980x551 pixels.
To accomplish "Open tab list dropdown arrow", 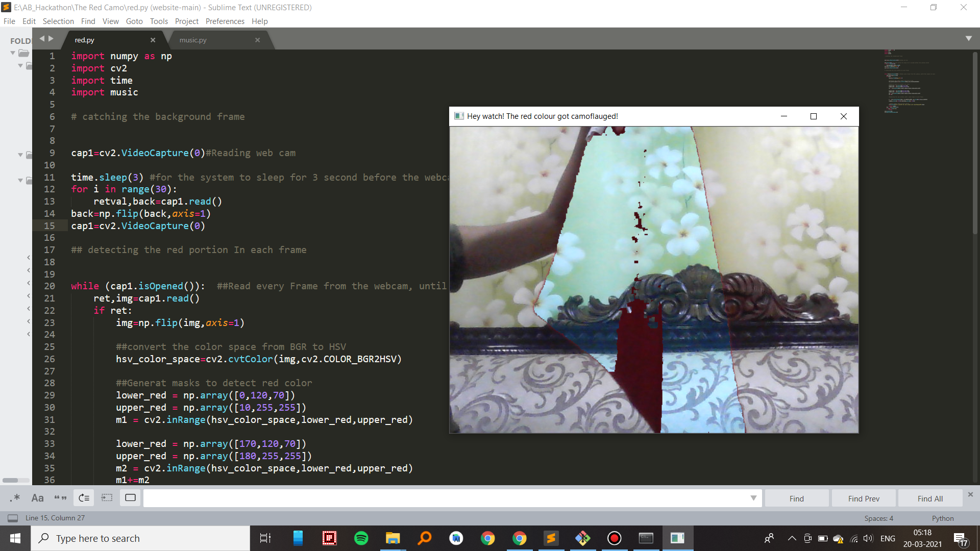I will (968, 39).
